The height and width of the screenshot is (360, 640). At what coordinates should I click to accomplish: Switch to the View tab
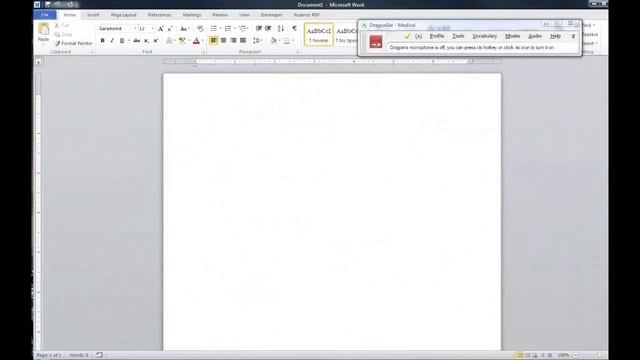point(244,15)
